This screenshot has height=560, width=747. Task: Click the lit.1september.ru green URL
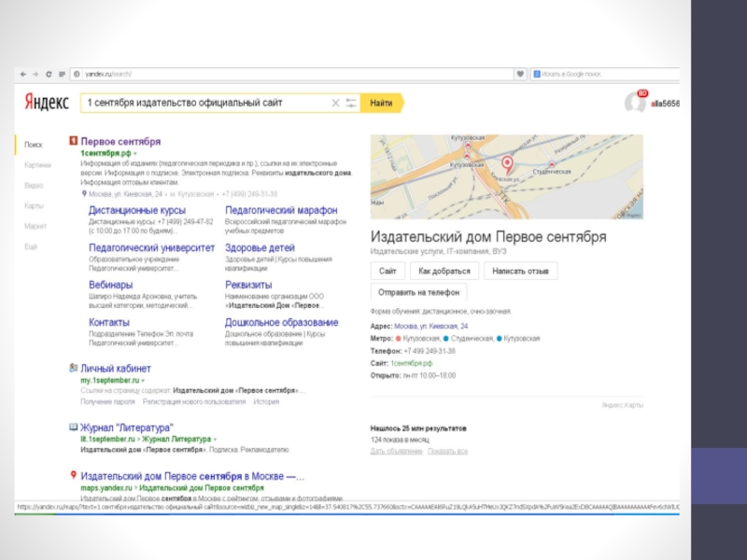(x=108, y=439)
